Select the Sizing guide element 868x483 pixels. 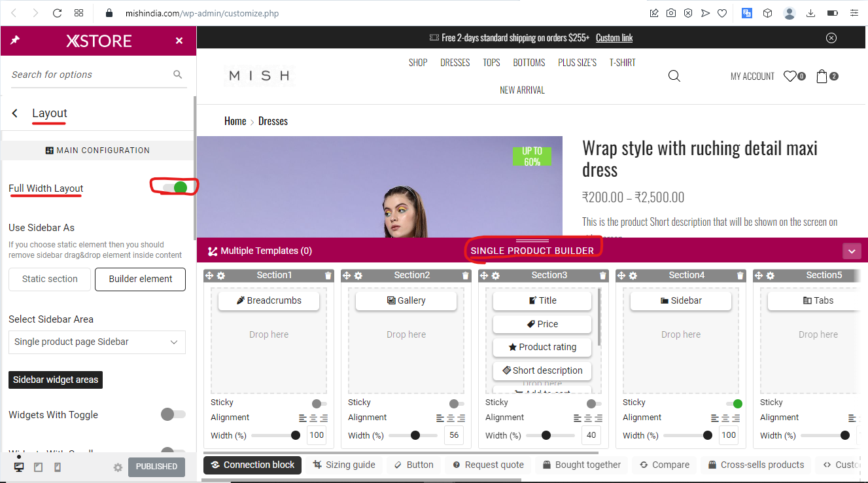coord(344,465)
